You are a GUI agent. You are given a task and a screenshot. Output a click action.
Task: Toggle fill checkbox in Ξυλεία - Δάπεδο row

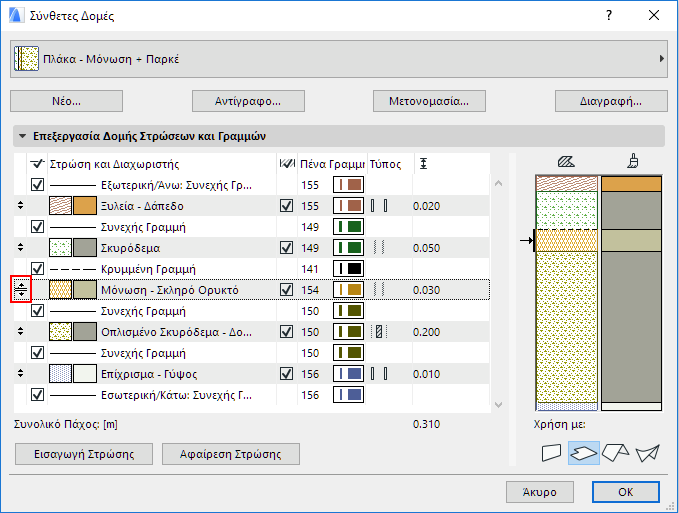(x=286, y=206)
